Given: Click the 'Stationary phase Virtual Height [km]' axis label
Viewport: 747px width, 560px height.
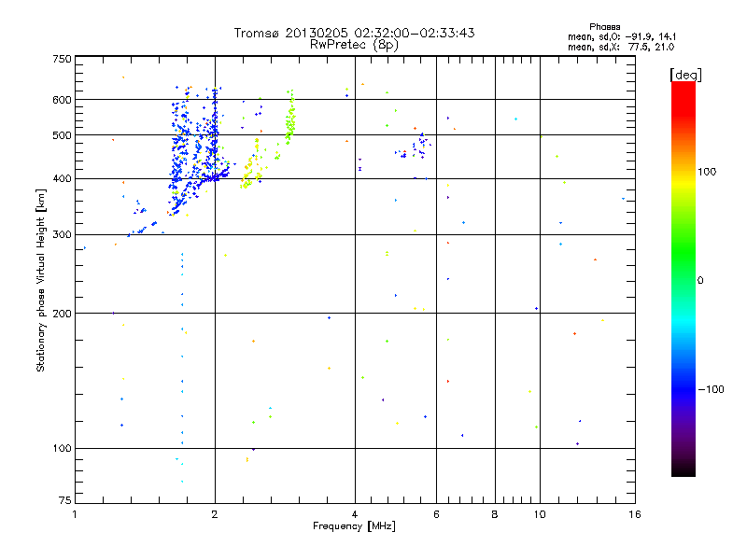Looking at the screenshot, I should [x=41, y=280].
